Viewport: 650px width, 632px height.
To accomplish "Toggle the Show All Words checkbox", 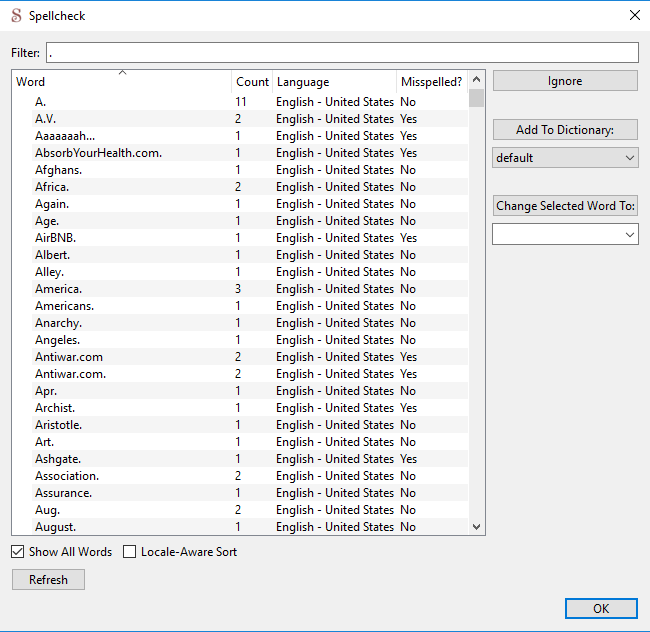I will (x=18, y=552).
